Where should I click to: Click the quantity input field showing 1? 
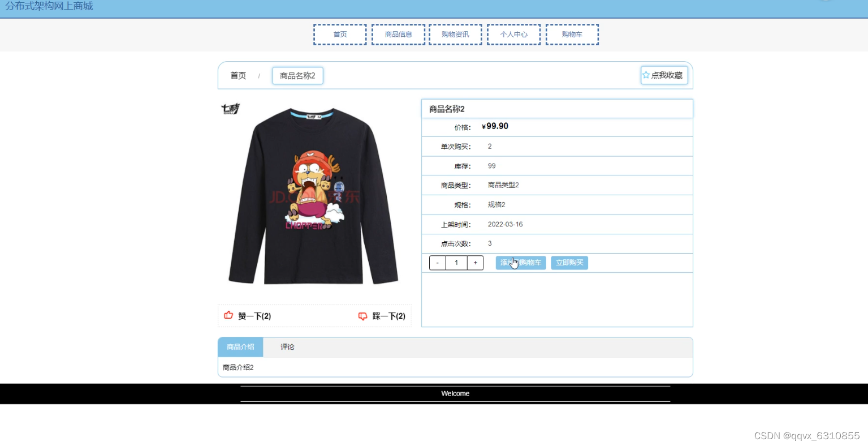[x=456, y=262]
